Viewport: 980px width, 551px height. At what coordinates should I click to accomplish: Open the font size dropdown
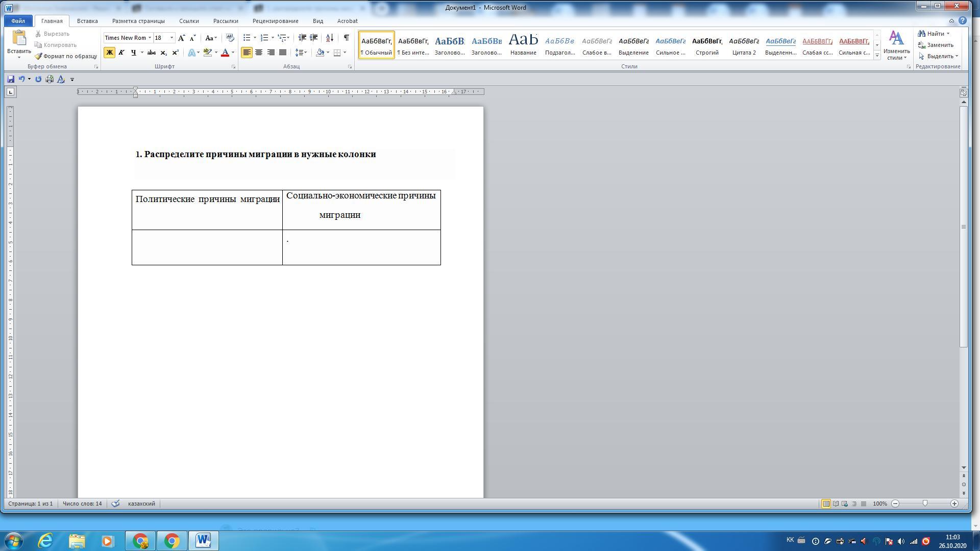coord(171,38)
